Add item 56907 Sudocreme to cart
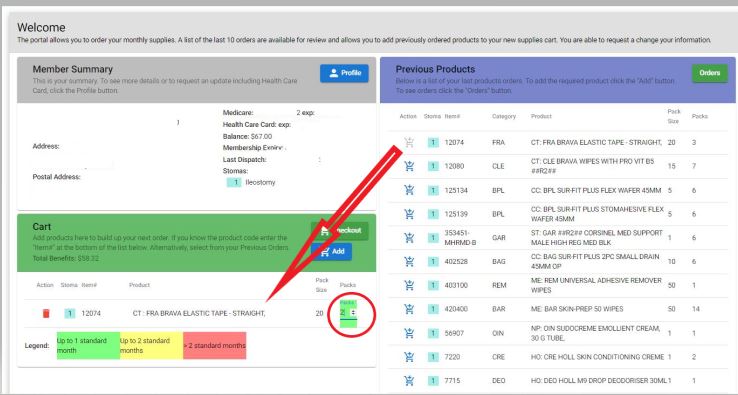The width and height of the screenshot is (738, 395). [409, 333]
